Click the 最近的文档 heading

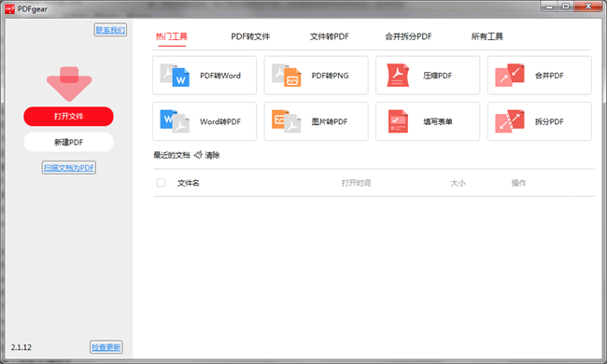(x=172, y=155)
